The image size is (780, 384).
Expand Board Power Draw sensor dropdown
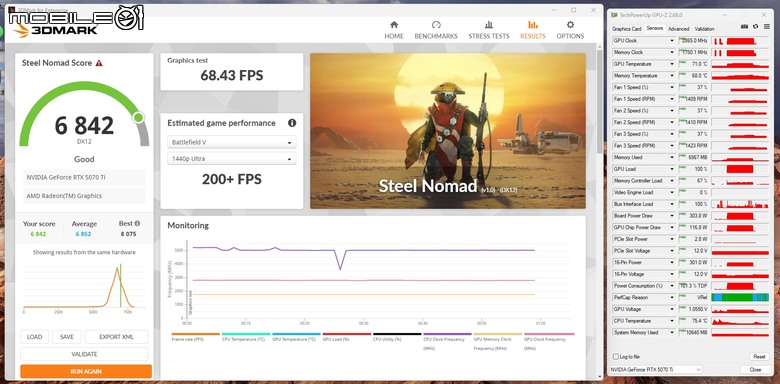[x=672, y=216]
